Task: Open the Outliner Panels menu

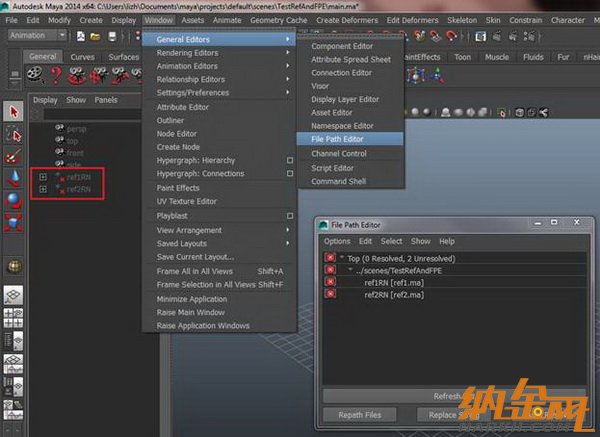Action: tap(106, 100)
